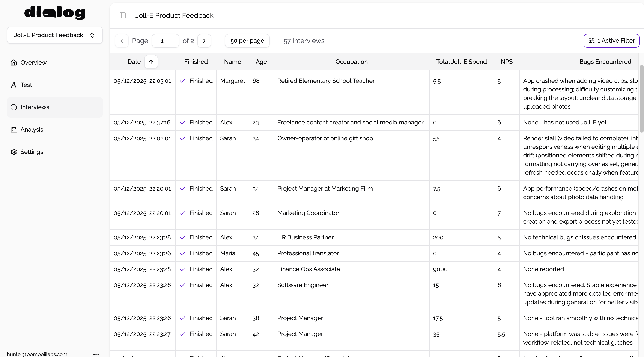This screenshot has width=644, height=357.
Task: Click the Settings gear icon
Action: [x=14, y=152]
